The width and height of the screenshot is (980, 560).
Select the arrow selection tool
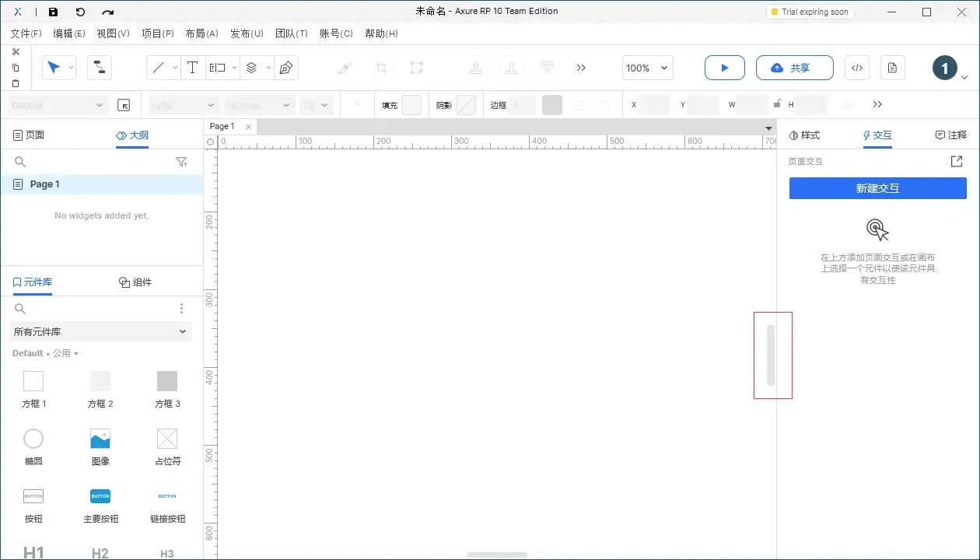click(54, 68)
